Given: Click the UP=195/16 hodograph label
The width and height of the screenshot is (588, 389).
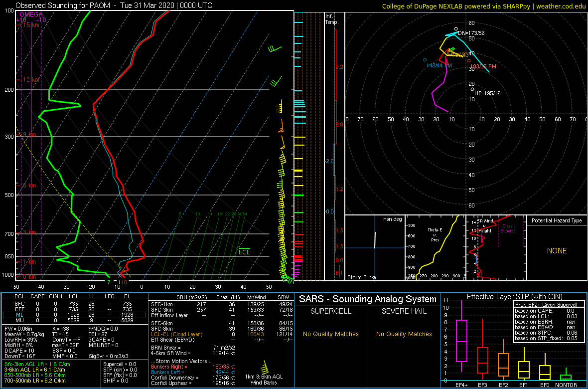Looking at the screenshot, I should (x=487, y=93).
